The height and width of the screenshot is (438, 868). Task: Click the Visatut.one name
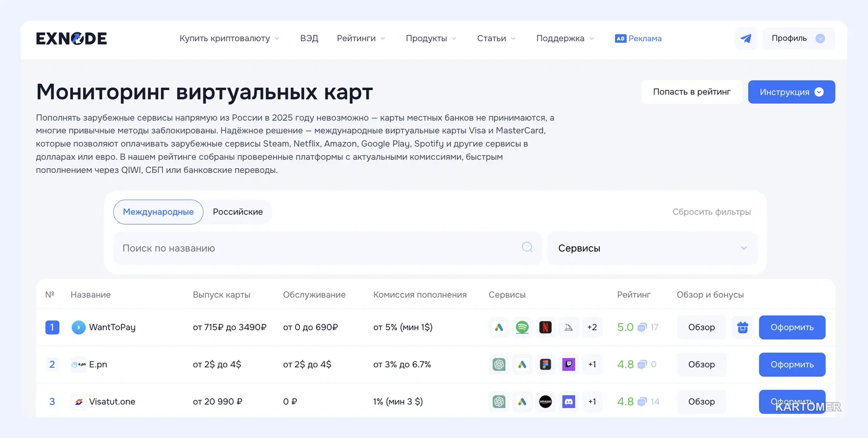(x=112, y=402)
